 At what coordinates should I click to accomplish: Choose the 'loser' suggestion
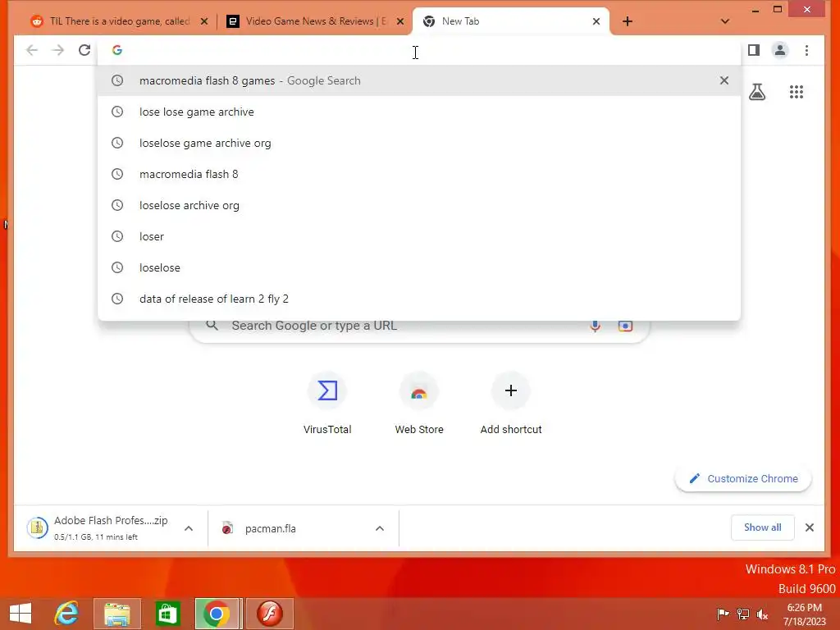pos(419,236)
